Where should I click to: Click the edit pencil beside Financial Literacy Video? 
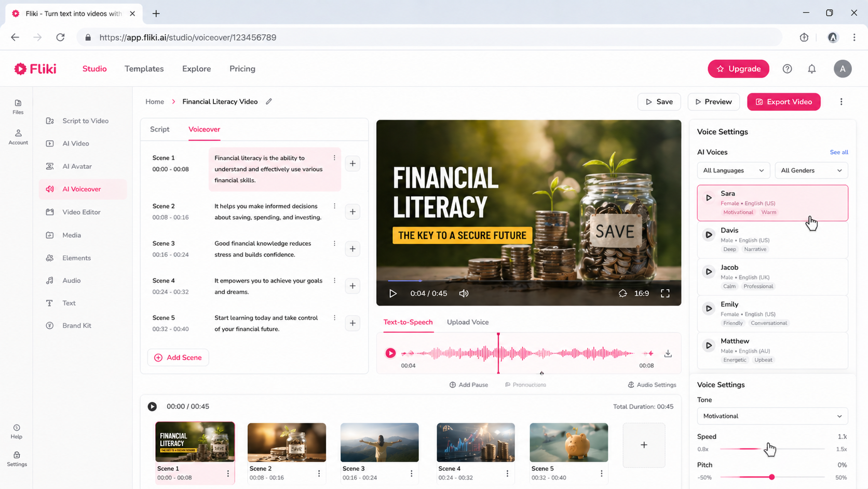coord(269,101)
